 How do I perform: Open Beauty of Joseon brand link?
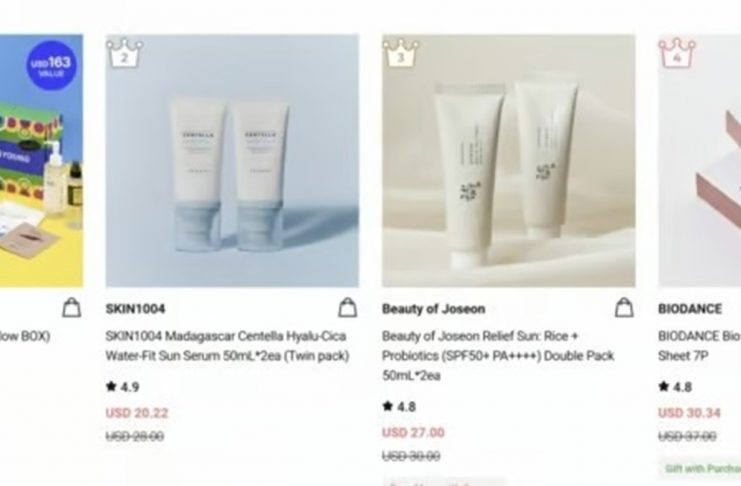433,309
